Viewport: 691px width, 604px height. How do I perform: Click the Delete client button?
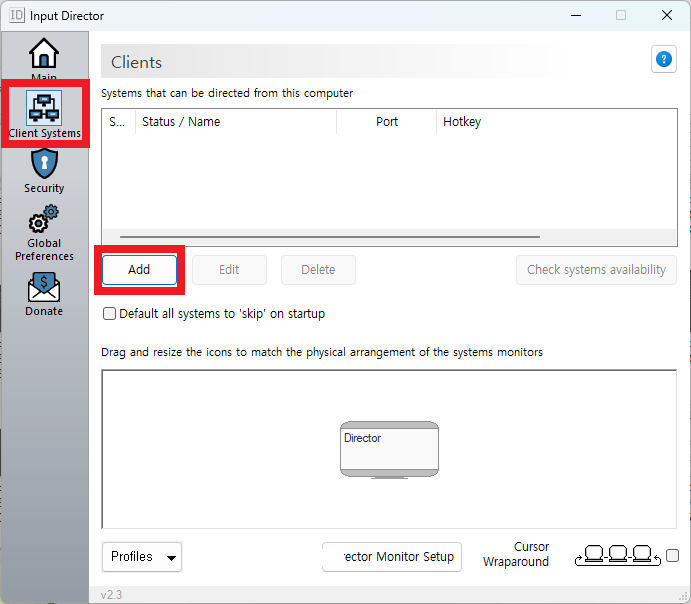pyautogui.click(x=318, y=270)
